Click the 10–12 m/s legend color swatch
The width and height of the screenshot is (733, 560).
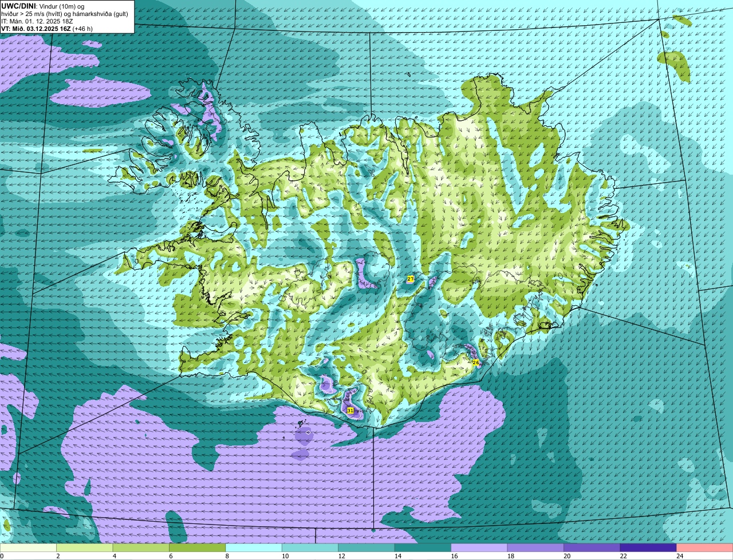pyautogui.click(x=310, y=548)
